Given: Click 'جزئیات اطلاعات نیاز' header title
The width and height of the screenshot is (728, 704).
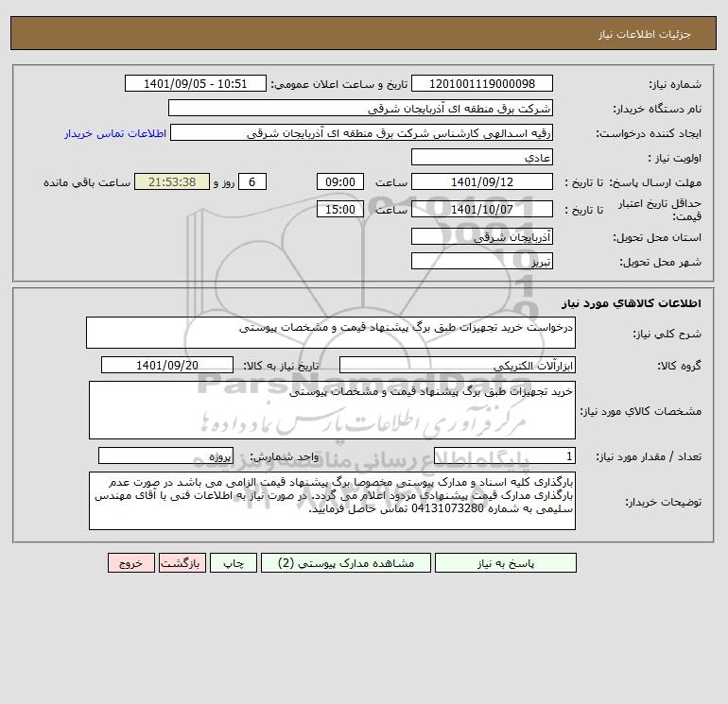Looking at the screenshot, I should [645, 34].
